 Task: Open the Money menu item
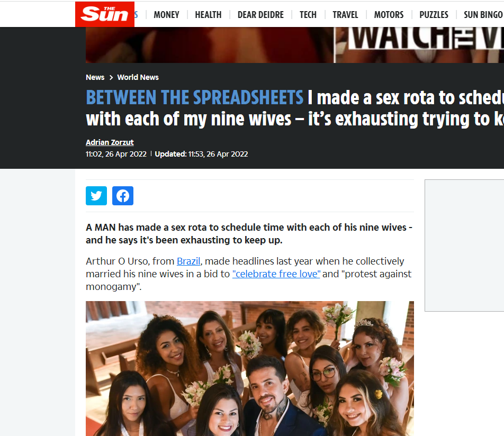click(166, 15)
